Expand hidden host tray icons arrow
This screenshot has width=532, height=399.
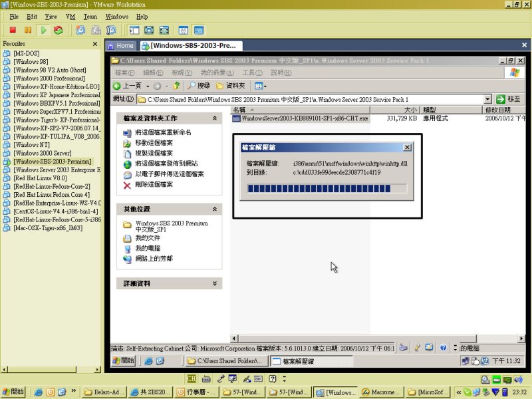coord(458,392)
